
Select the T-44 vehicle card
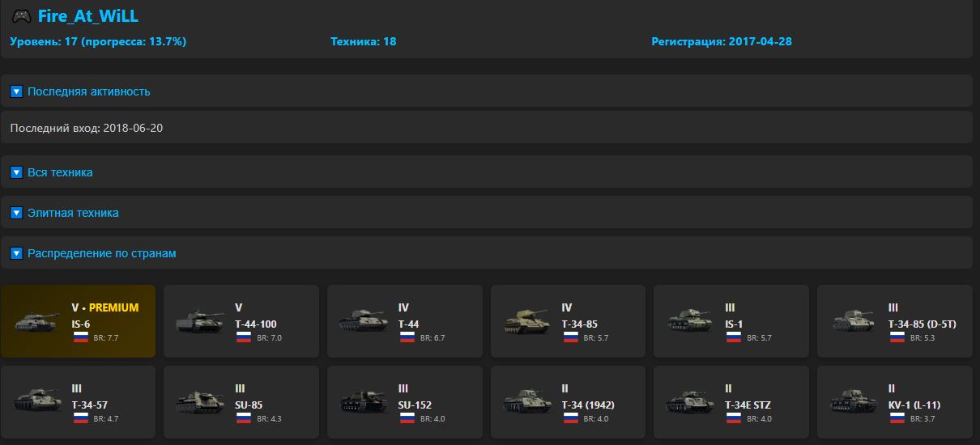click(x=404, y=321)
